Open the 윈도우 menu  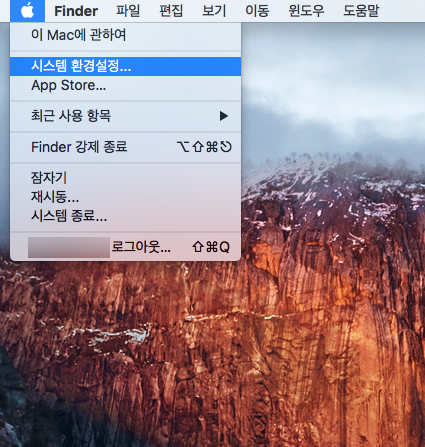(306, 11)
